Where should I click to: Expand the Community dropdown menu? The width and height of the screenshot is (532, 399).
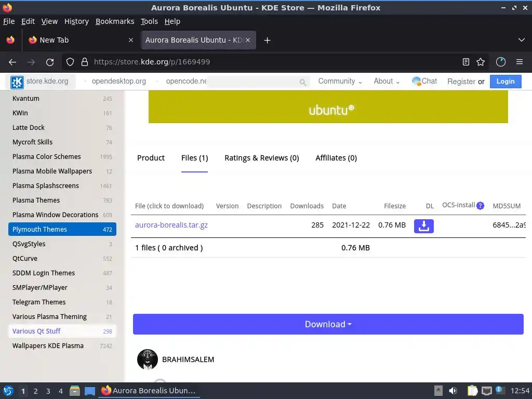tap(340, 82)
